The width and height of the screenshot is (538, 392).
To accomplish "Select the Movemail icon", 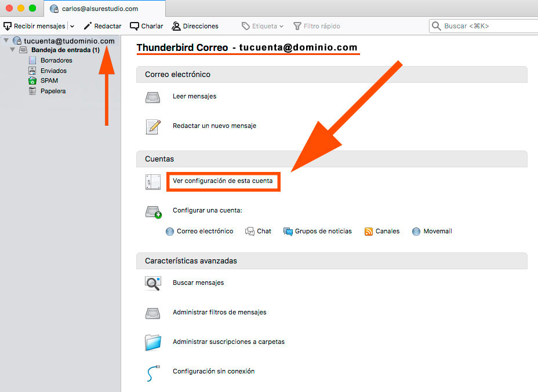I will (x=417, y=231).
